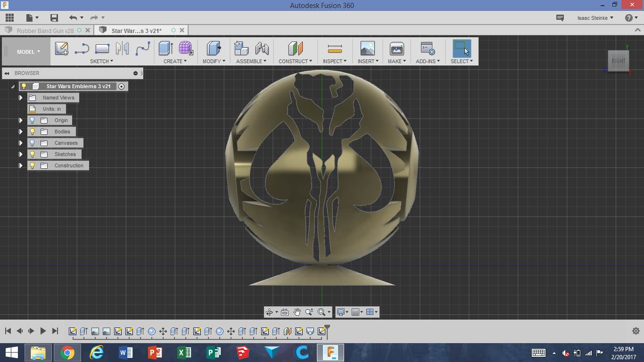The image size is (644, 362).
Task: Open the File menu dropdown
Action: (33, 18)
